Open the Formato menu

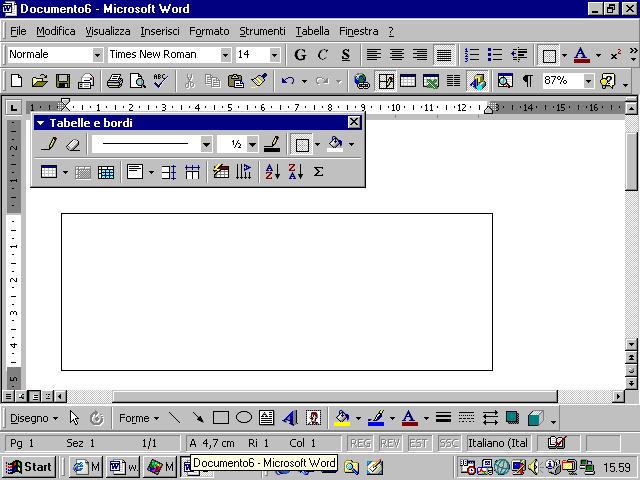click(209, 31)
